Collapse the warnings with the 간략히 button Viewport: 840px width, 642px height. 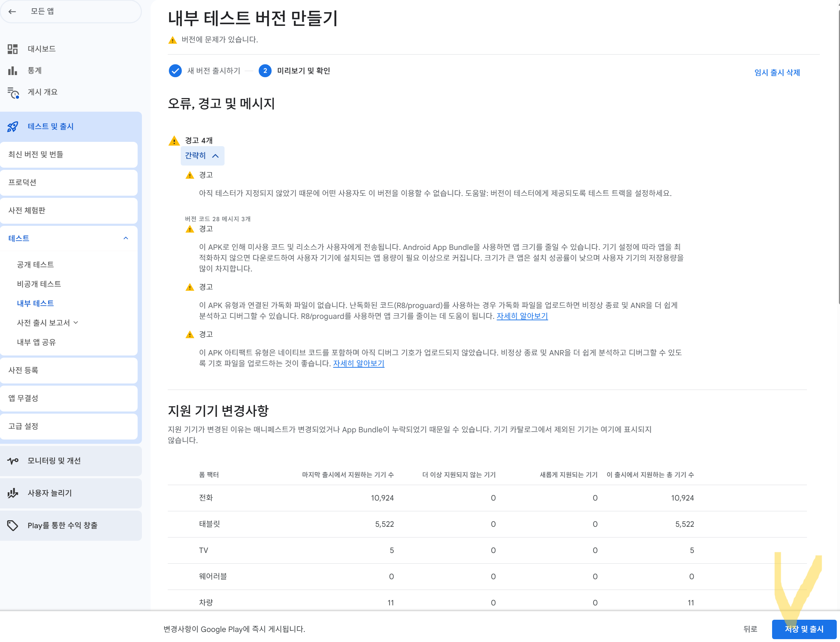click(x=202, y=155)
